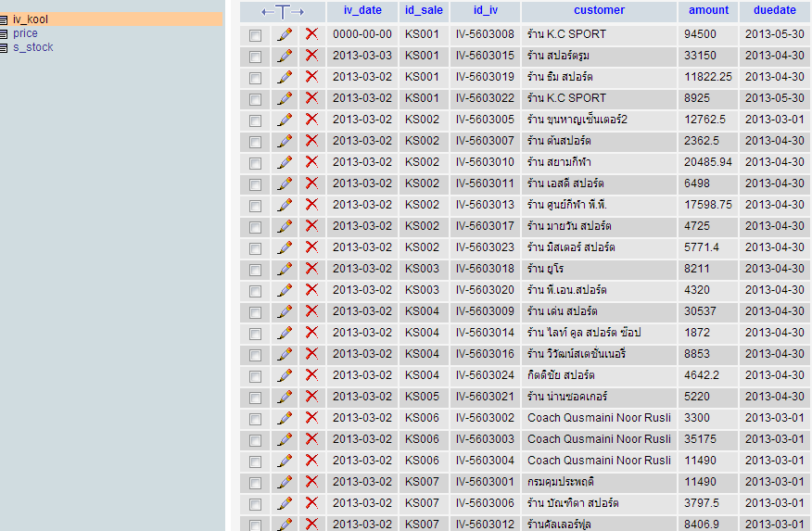
Task: Delete row with invoice IV-5603008
Action: click(311, 34)
